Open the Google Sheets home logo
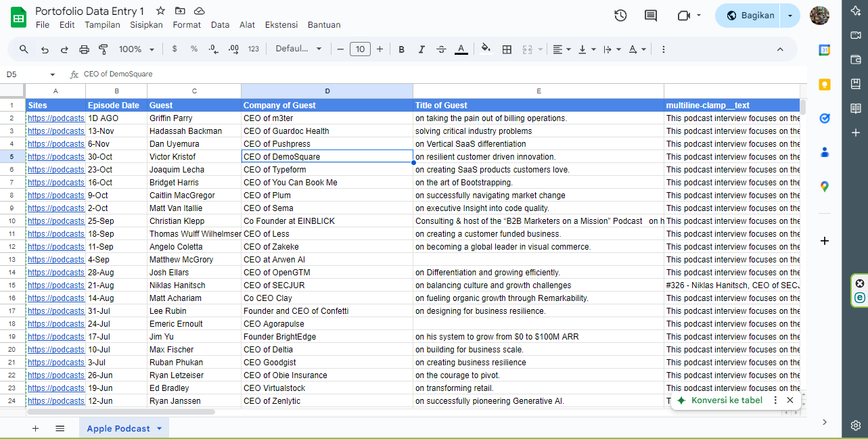 pos(18,16)
